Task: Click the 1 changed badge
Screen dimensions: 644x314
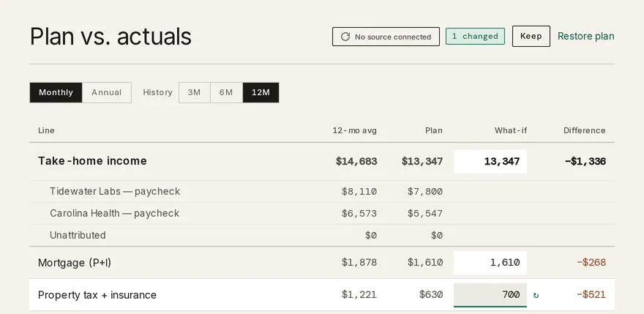Action: coord(475,36)
